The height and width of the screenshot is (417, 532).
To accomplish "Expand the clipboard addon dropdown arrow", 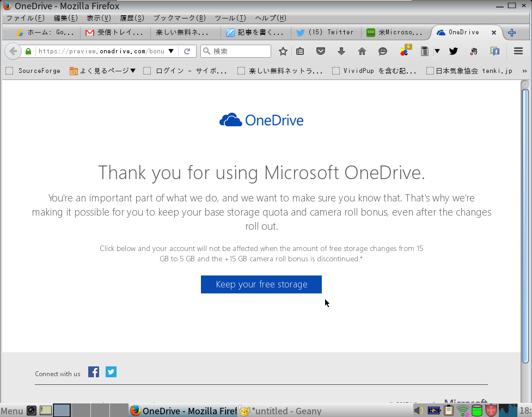I will tap(437, 51).
